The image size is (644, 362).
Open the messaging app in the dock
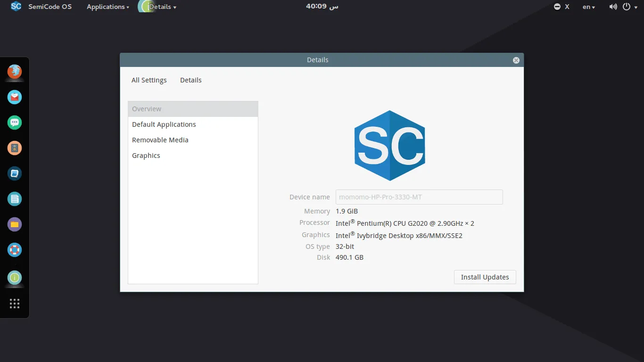tap(14, 123)
